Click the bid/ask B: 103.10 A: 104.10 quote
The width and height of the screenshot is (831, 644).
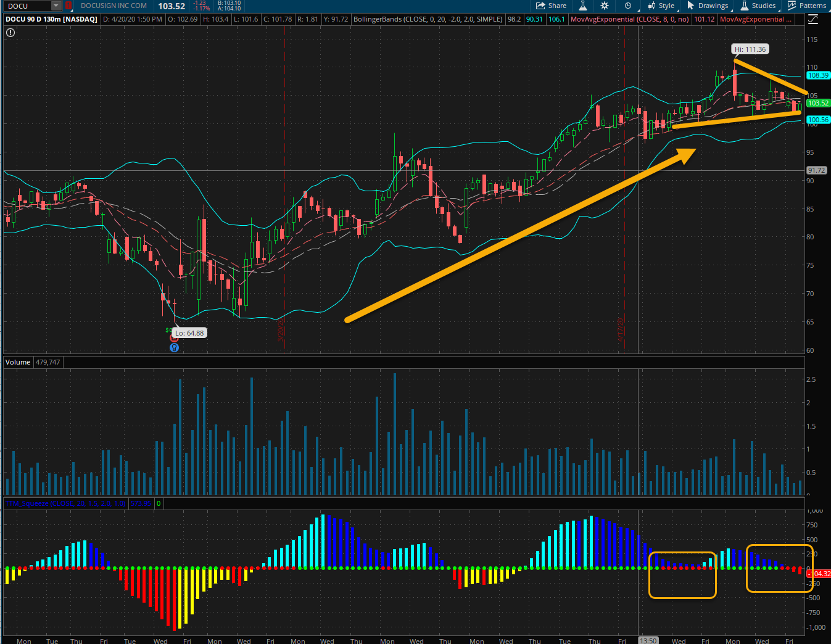(229, 6)
